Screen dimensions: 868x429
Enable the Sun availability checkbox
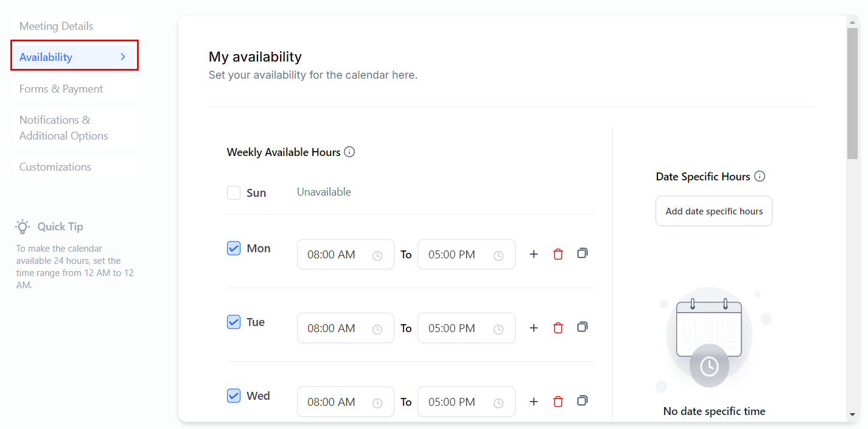pyautogui.click(x=234, y=193)
